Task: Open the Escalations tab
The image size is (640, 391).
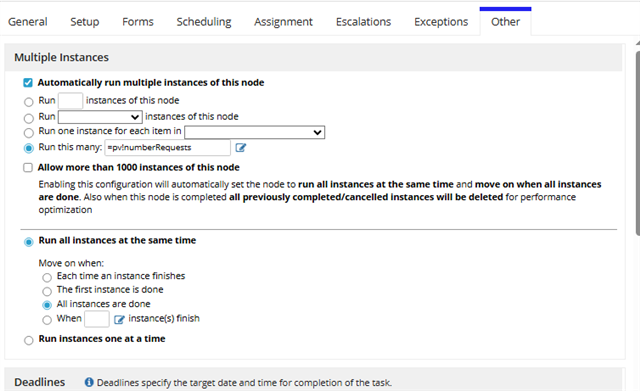Action: pyautogui.click(x=363, y=22)
